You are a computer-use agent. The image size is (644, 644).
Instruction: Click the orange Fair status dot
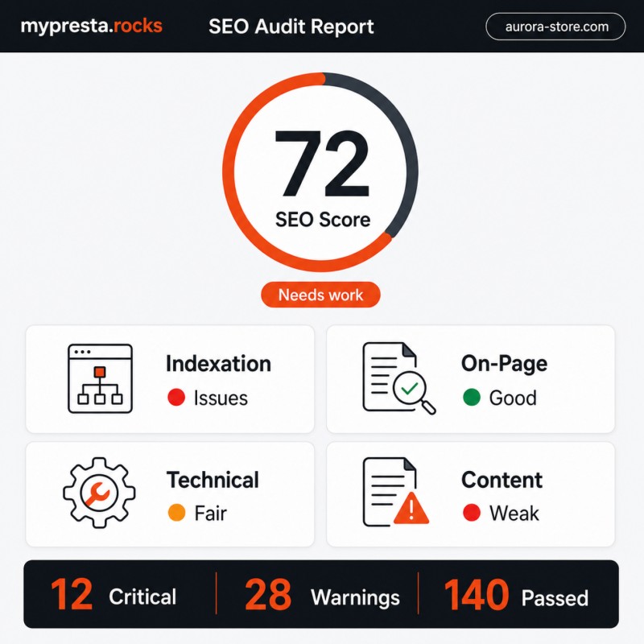tap(176, 513)
